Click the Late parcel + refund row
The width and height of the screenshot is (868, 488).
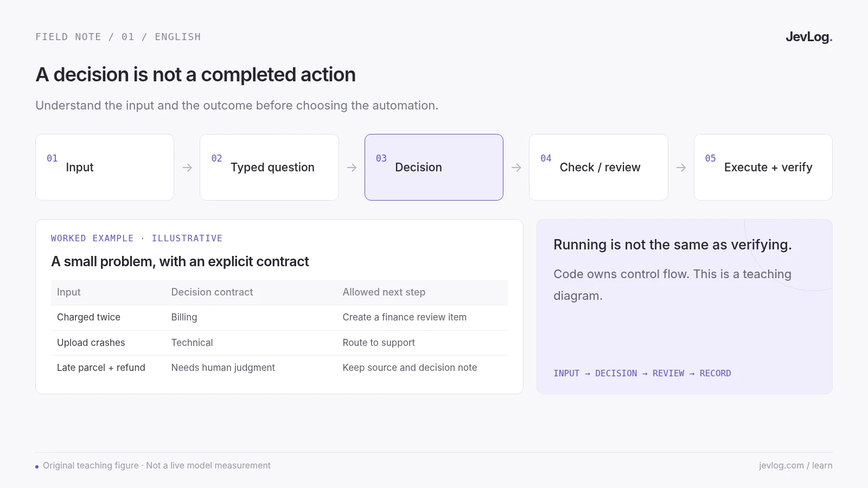click(x=279, y=368)
